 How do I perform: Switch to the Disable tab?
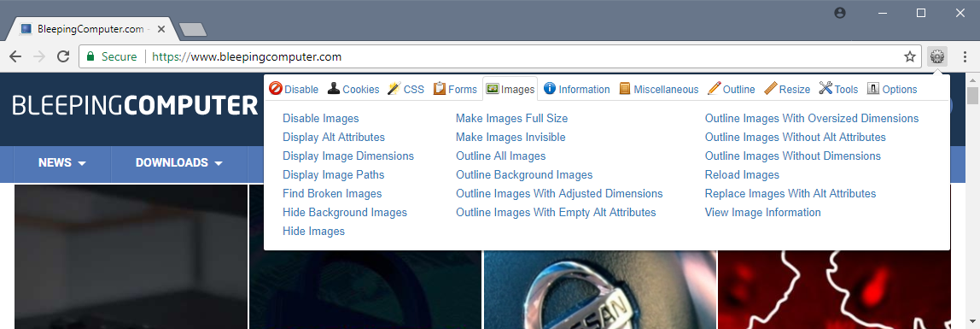click(294, 90)
